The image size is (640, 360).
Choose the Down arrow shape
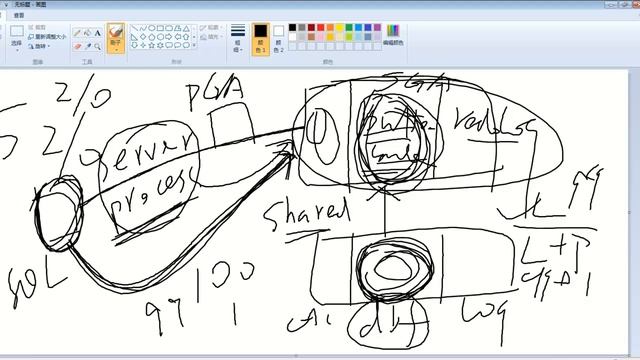tap(134, 45)
